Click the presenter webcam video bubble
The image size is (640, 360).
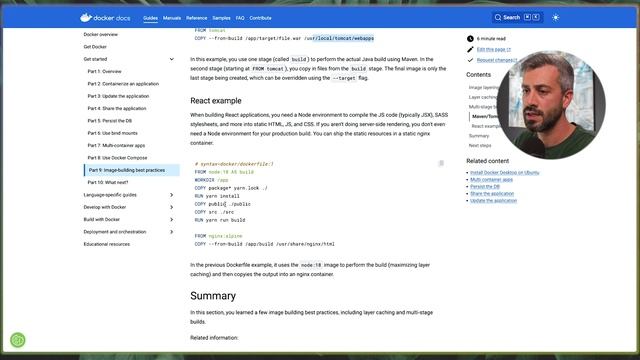pyautogui.click(x=551, y=105)
